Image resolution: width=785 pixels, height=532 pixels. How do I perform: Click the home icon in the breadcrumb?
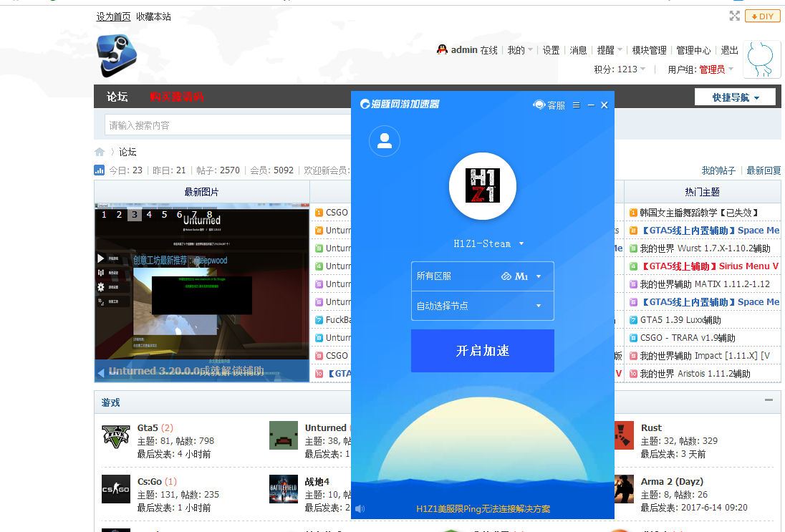(x=100, y=152)
